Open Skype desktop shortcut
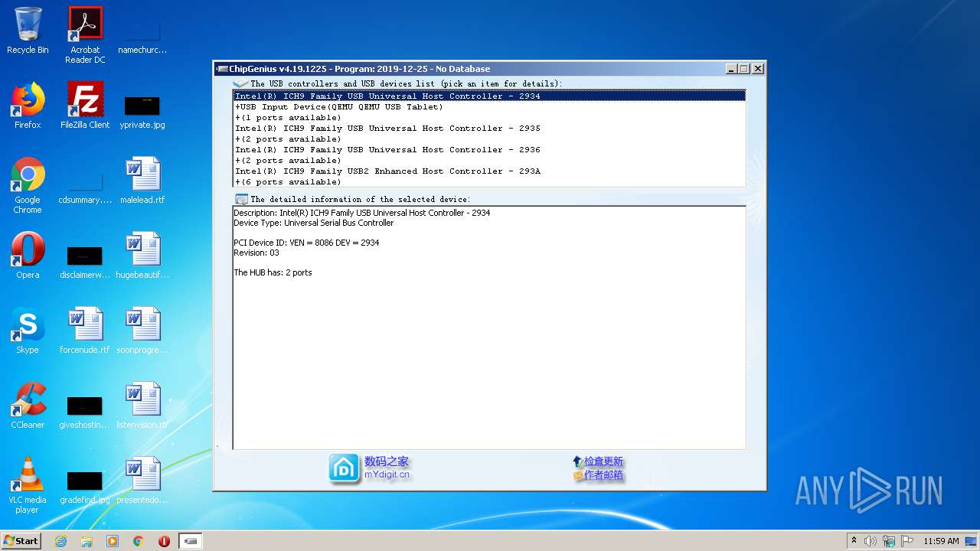The width and height of the screenshot is (980, 551). [28, 331]
